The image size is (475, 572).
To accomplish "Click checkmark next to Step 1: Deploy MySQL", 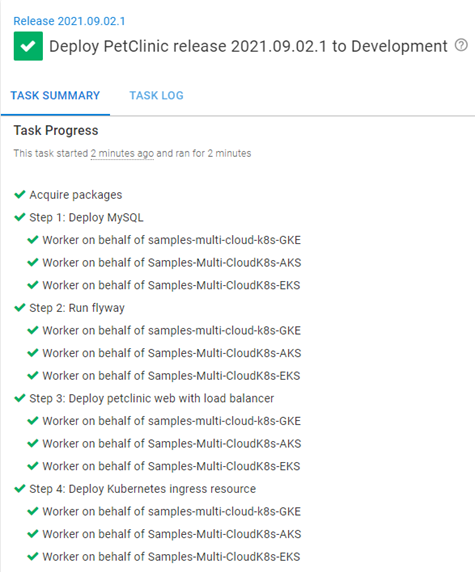I will click(x=20, y=217).
